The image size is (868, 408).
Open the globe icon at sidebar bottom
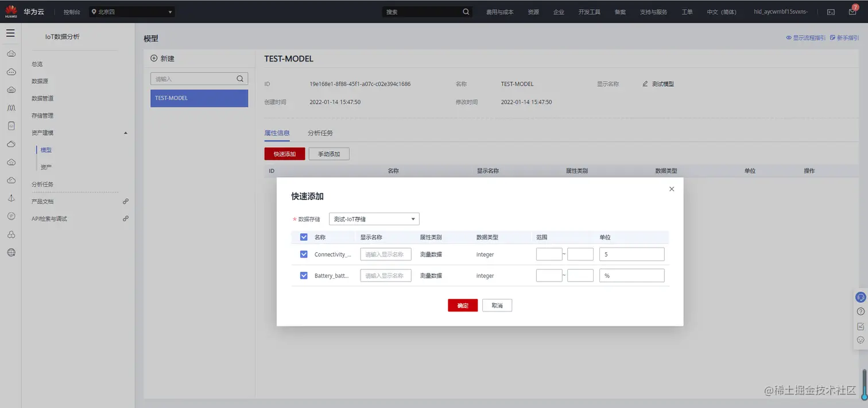11,251
